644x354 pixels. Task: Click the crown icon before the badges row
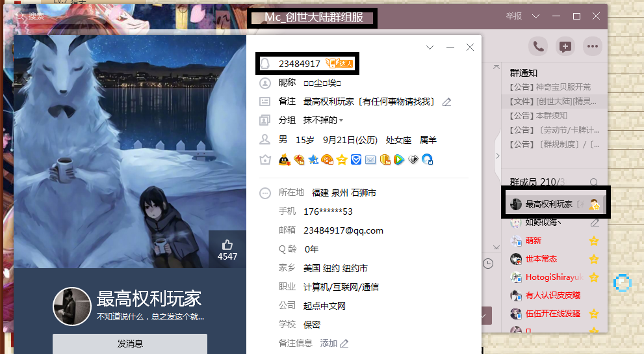tap(265, 159)
